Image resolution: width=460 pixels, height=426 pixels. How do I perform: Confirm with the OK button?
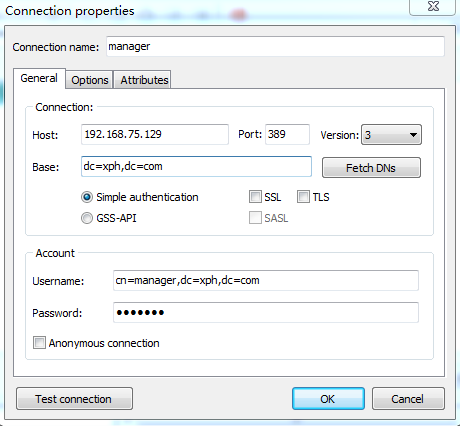pos(328,399)
